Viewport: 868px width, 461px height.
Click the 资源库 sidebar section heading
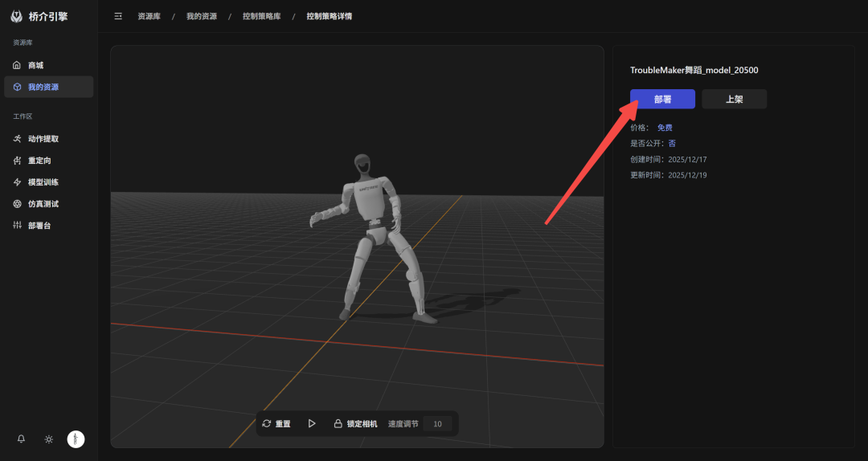(23, 43)
